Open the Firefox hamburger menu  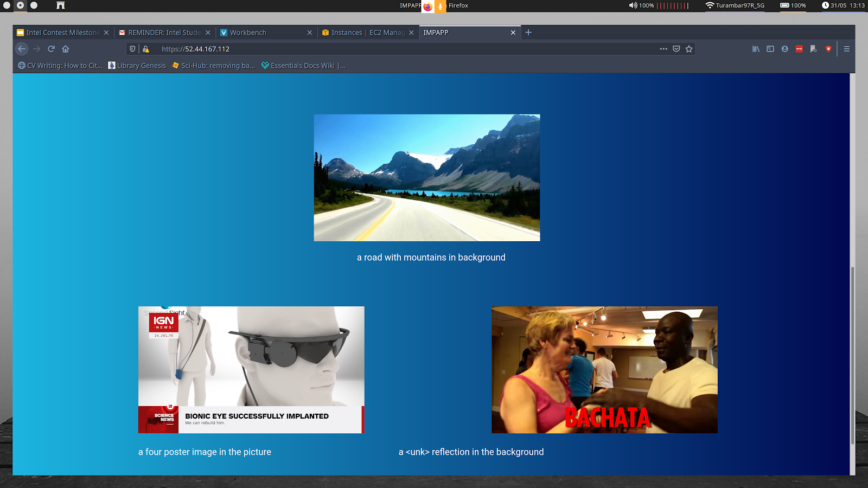click(x=846, y=49)
